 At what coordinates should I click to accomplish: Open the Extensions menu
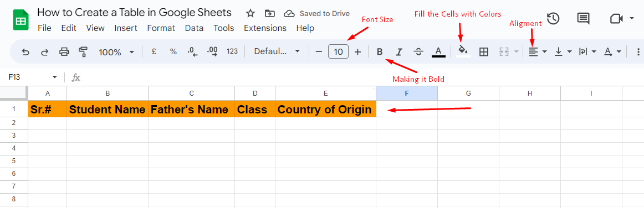point(265,28)
